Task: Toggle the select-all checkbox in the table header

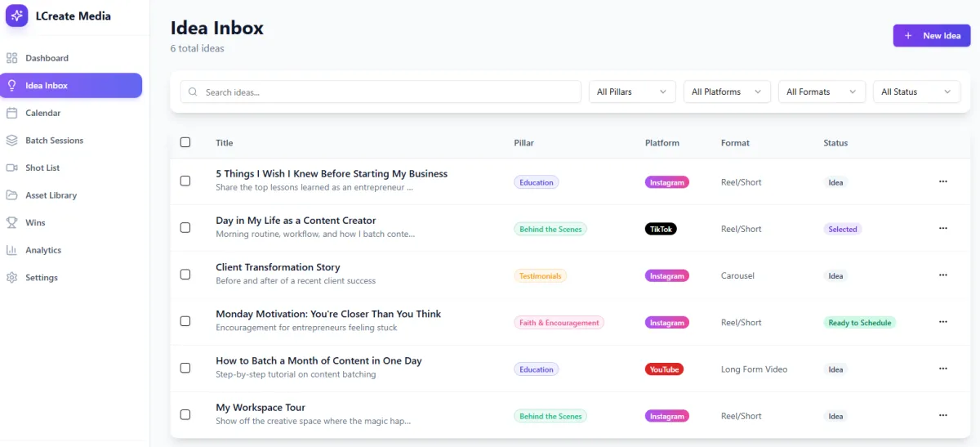Action: [185, 142]
